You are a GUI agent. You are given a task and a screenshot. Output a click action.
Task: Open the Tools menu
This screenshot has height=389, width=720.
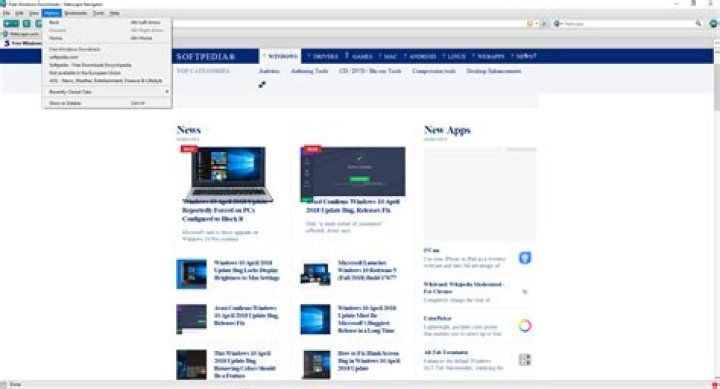tap(98, 13)
